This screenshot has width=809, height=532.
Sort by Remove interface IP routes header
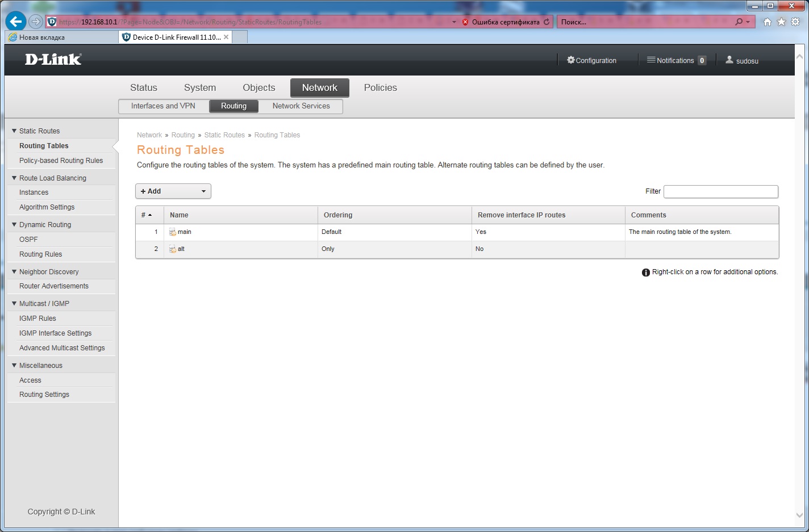[548, 215]
